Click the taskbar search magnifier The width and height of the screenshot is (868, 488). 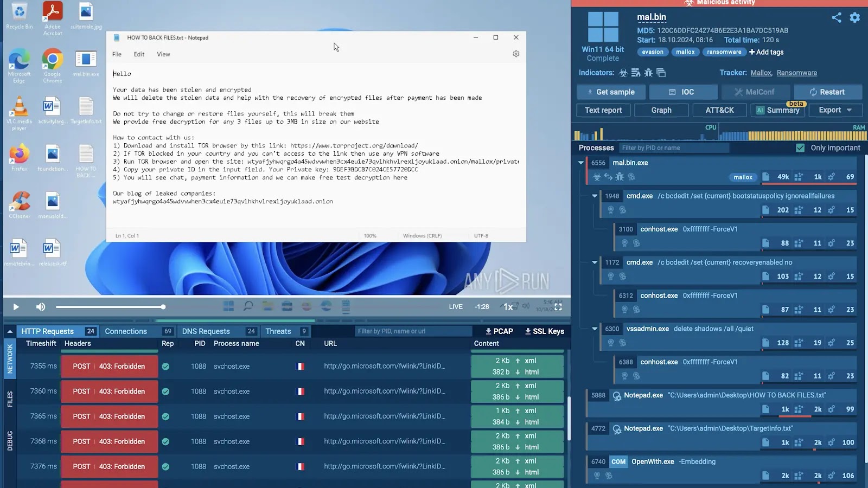click(x=248, y=306)
